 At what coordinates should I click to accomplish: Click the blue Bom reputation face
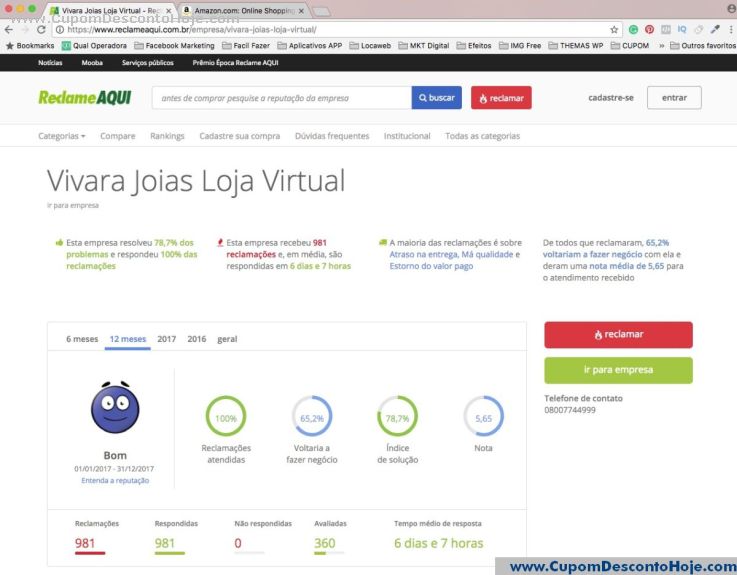(x=115, y=407)
